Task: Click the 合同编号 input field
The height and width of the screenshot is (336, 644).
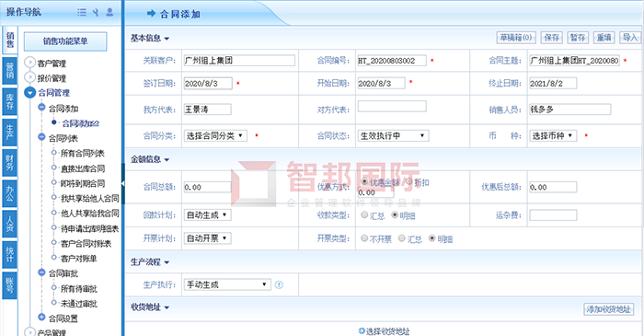Action: (x=392, y=61)
